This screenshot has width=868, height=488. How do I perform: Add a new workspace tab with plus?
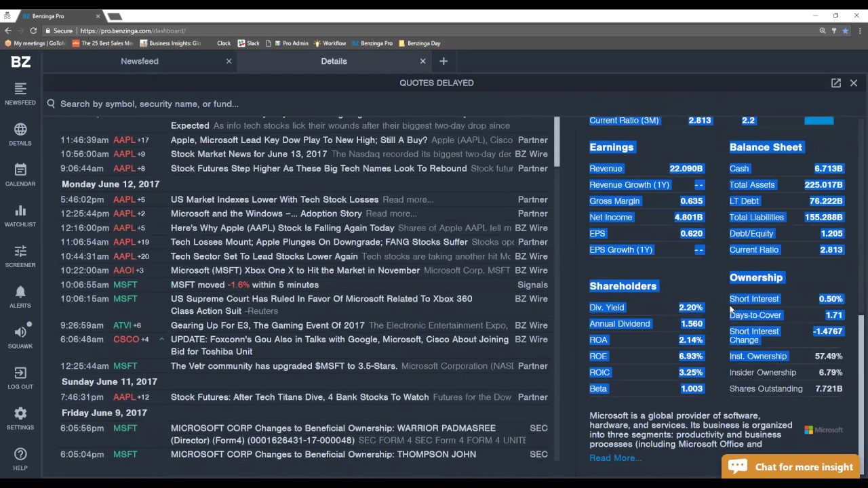[x=443, y=61]
